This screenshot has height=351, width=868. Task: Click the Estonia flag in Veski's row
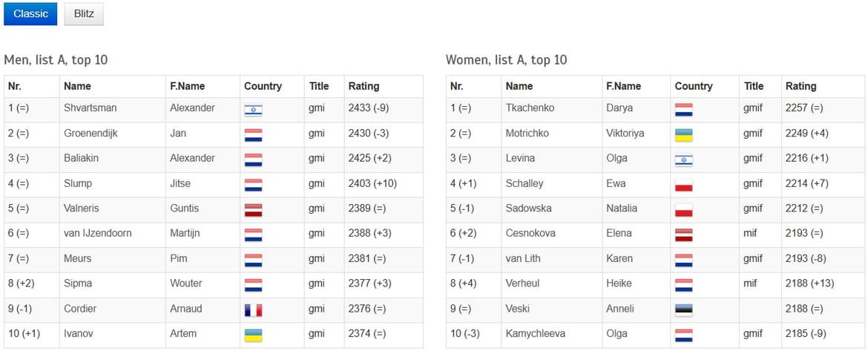(683, 311)
